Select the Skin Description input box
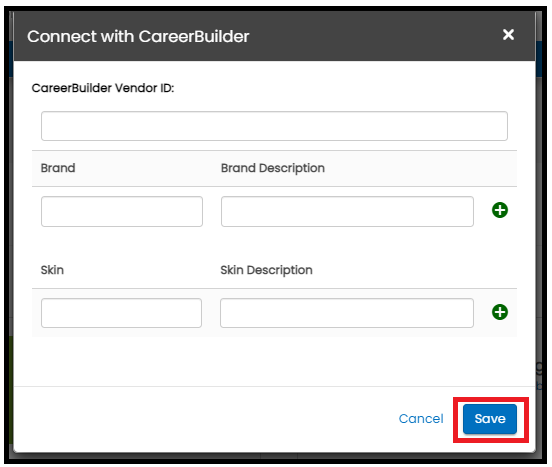This screenshot has height=467, width=552. pos(347,313)
